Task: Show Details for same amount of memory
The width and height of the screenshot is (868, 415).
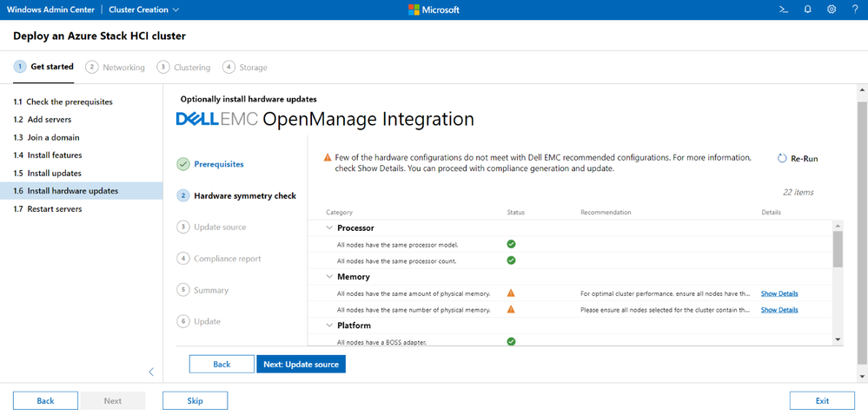Action: coord(779,293)
